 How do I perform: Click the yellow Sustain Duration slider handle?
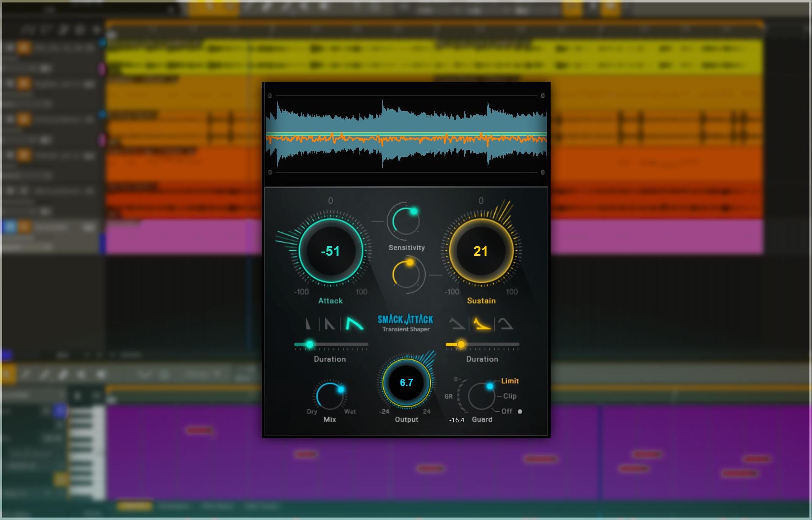point(461,345)
